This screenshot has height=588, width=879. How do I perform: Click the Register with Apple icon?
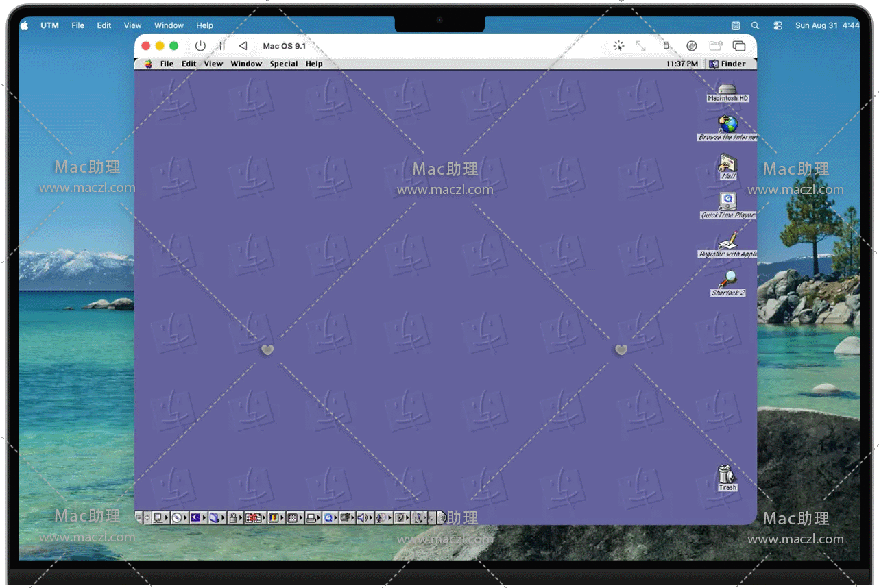(727, 241)
